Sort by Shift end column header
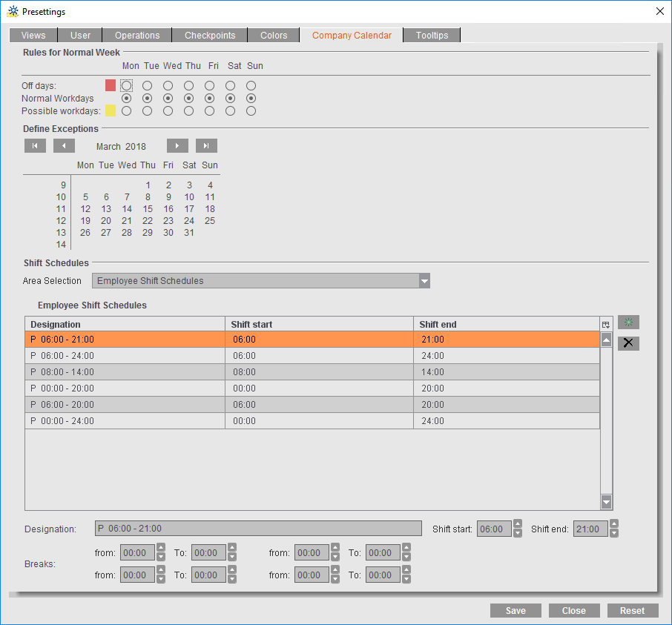Image resolution: width=672 pixels, height=625 pixels. click(507, 324)
